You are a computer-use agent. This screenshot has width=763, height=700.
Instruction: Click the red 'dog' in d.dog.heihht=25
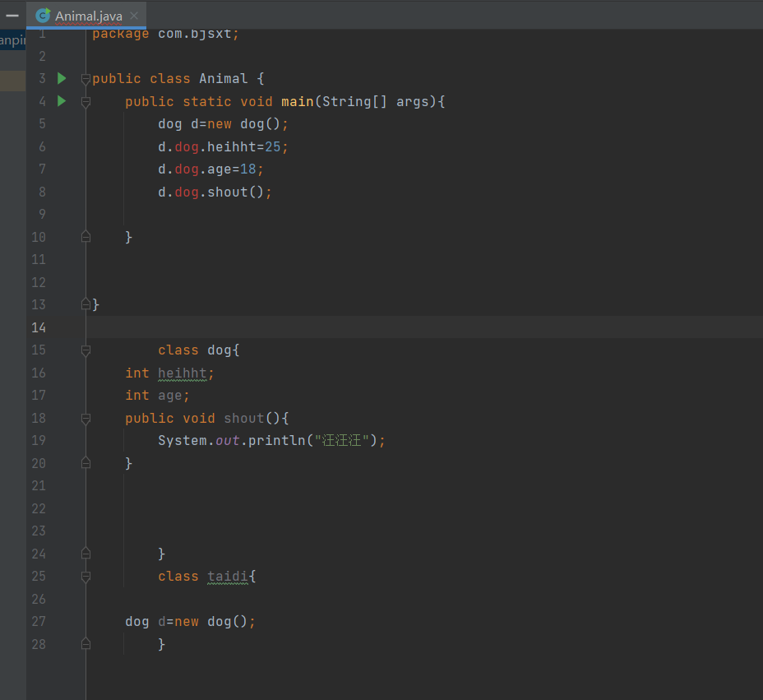[187, 147]
